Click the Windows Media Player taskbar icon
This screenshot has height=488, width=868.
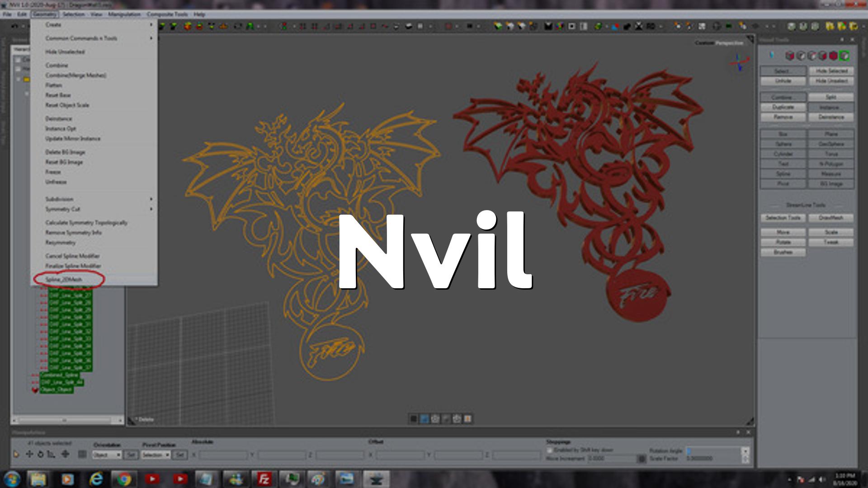pyautogui.click(x=67, y=479)
